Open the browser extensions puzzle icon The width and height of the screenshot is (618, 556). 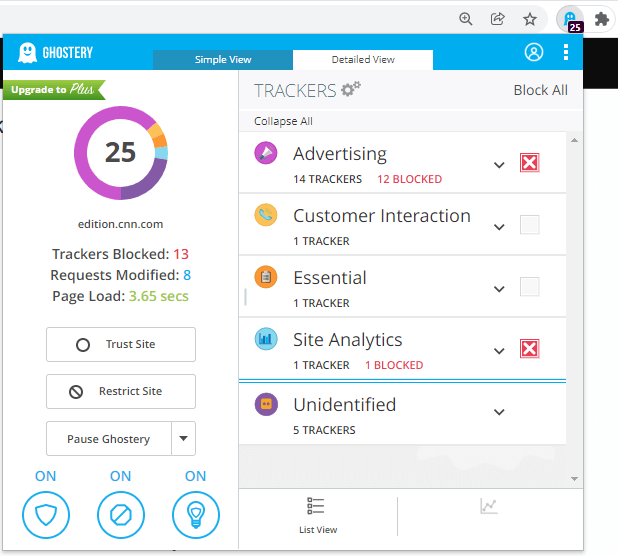click(x=602, y=19)
